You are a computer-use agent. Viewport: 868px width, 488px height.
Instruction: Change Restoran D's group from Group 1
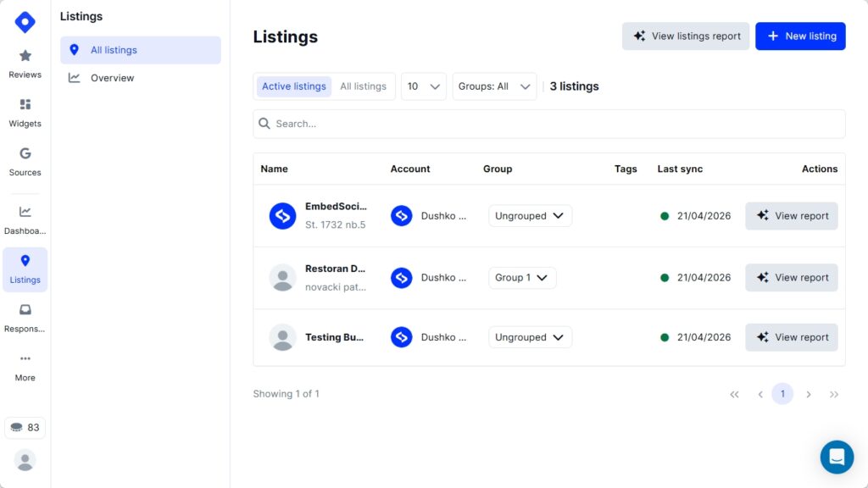(x=522, y=277)
